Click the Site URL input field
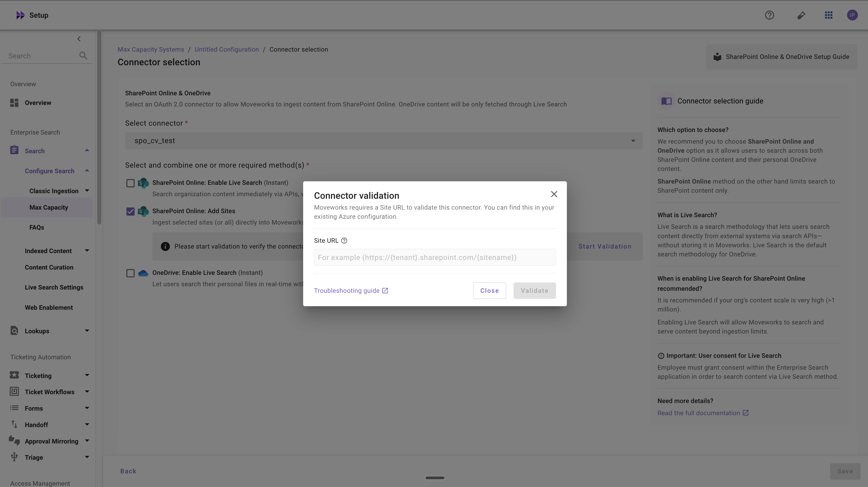The image size is (868, 487). click(435, 257)
